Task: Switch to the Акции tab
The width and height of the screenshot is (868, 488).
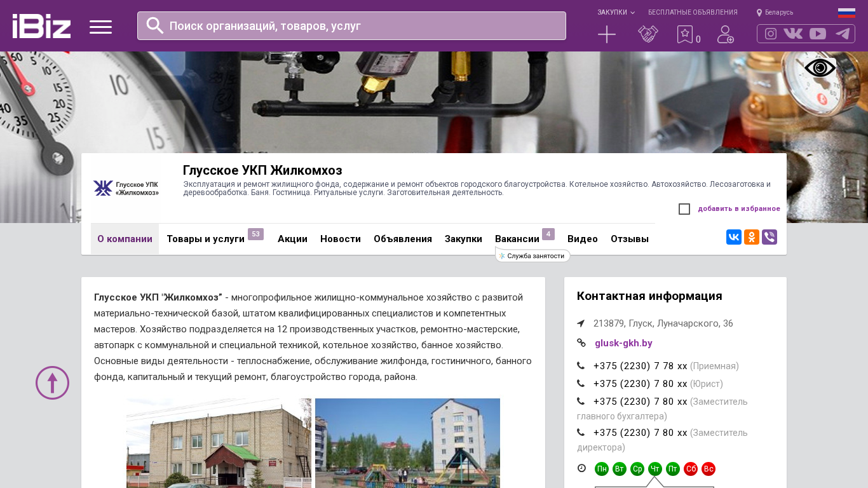Action: pyautogui.click(x=292, y=239)
